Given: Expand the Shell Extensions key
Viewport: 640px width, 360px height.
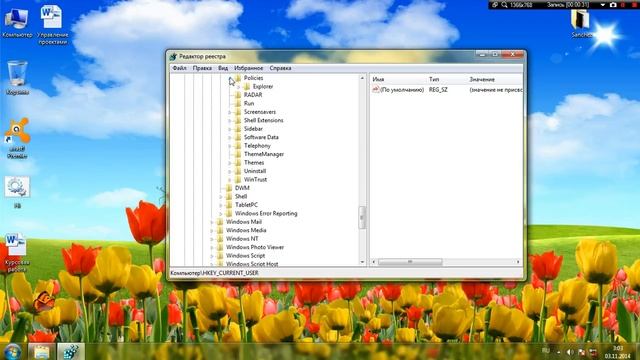Looking at the screenshot, I should 230,121.
